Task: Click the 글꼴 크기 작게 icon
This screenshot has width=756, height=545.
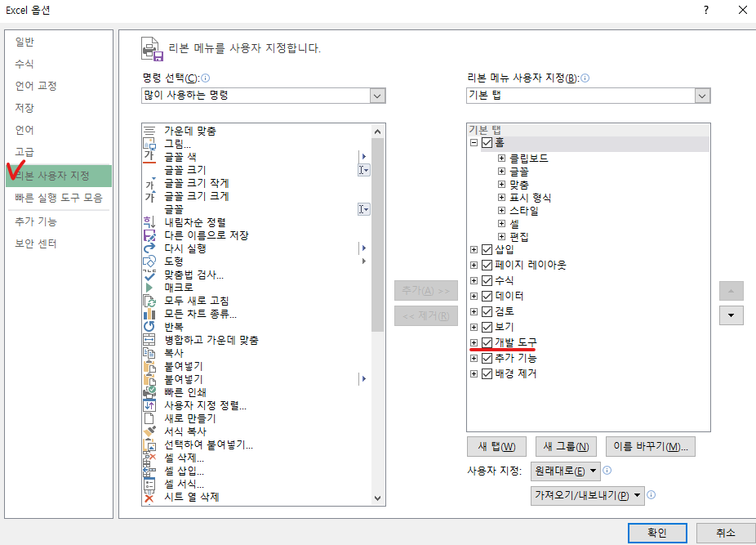Action: [x=149, y=183]
